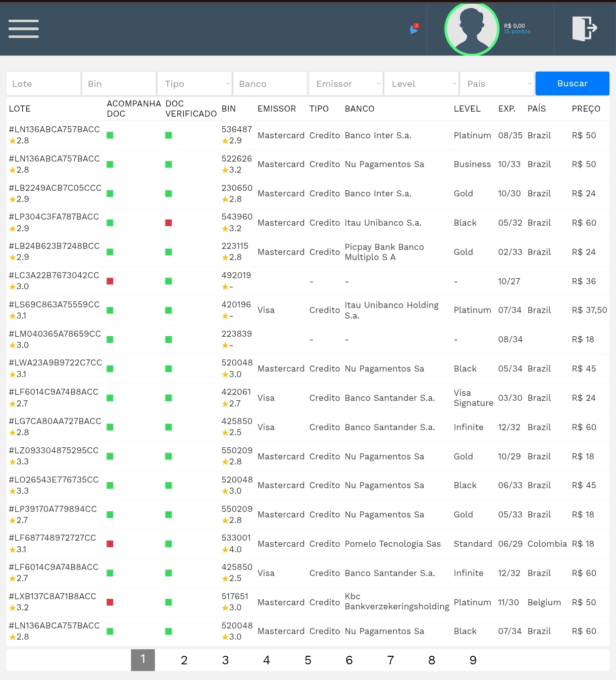Select lote "#LP39170A779894CC"

[x=53, y=509]
